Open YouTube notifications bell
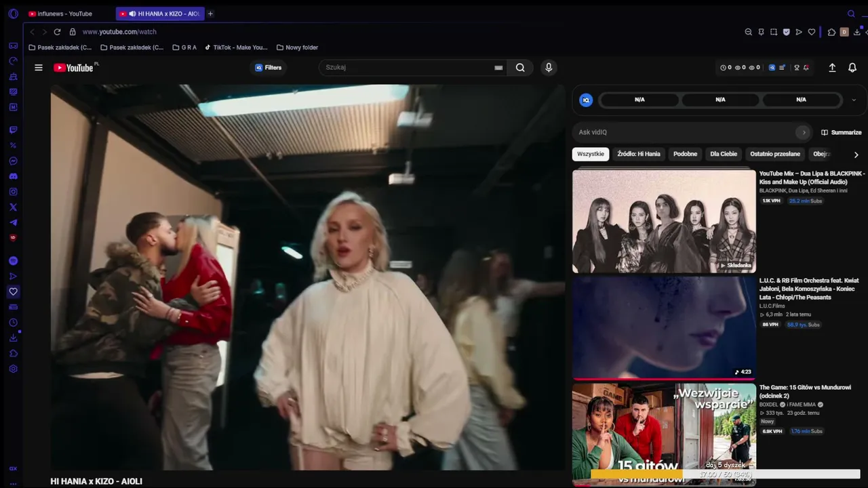The height and width of the screenshot is (488, 868). pos(852,68)
